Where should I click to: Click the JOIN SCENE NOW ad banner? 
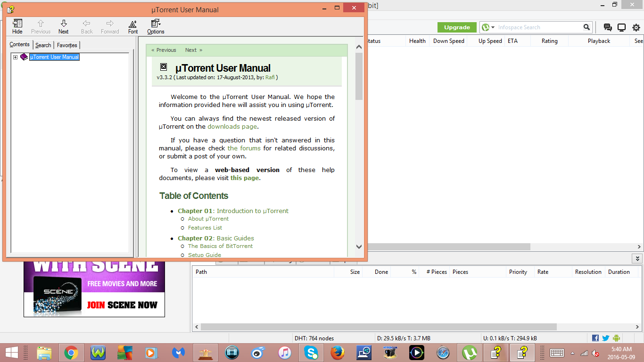point(94,288)
